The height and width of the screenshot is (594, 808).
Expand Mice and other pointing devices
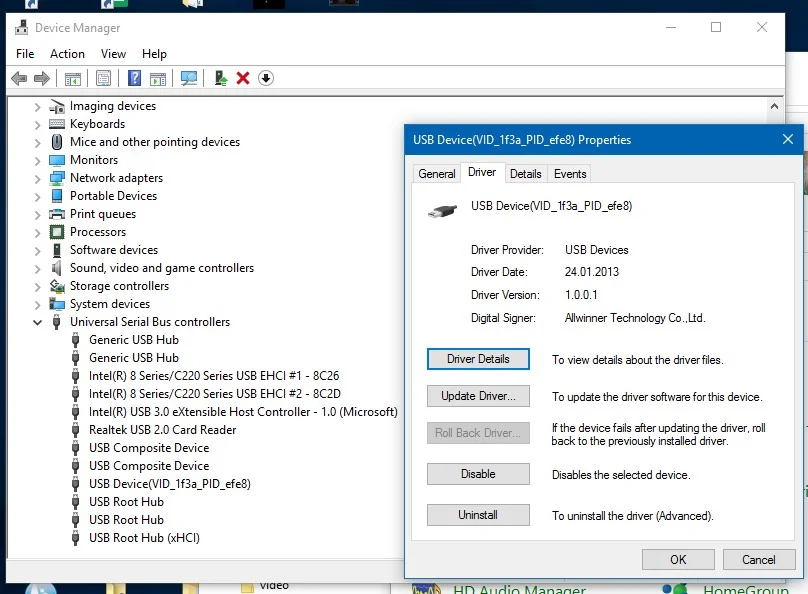pos(37,143)
